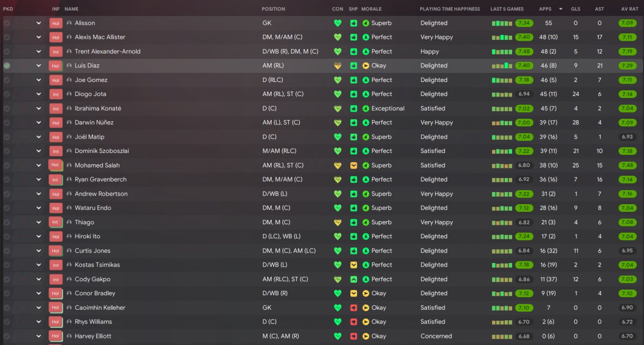
Task: Tick the picked checkbox for Alisson
Action: pyautogui.click(x=7, y=23)
